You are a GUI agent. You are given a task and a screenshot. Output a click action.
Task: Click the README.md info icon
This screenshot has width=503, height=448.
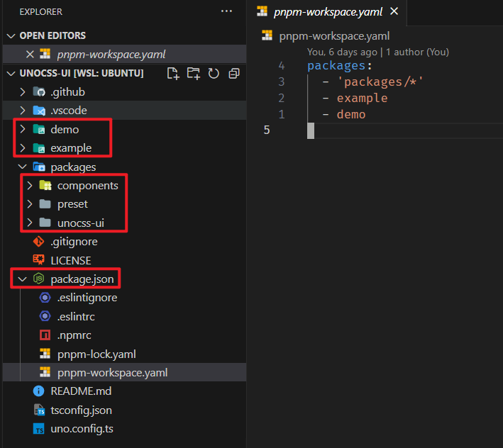39,391
